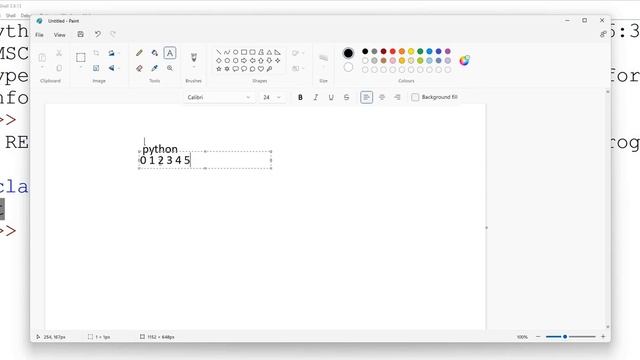The height and width of the screenshot is (360, 640).
Task: Choose the Diamond shape
Action: pos(219,60)
